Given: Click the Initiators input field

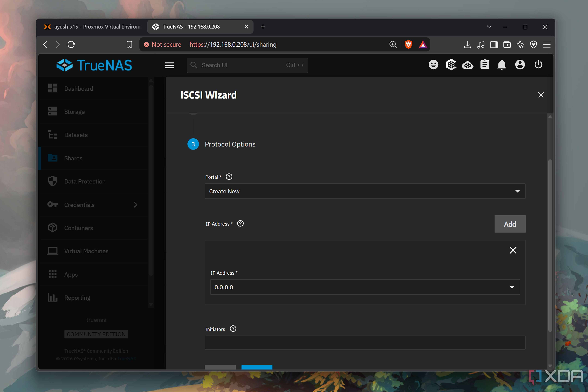Looking at the screenshot, I should (365, 342).
